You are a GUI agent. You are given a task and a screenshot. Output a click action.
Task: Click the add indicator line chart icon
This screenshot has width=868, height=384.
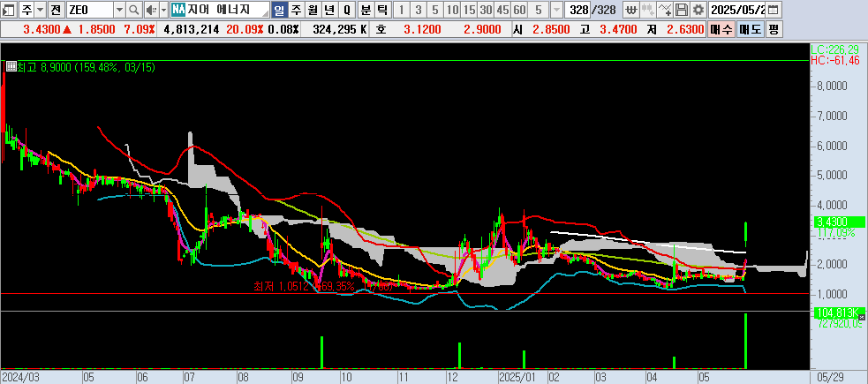click(666, 10)
